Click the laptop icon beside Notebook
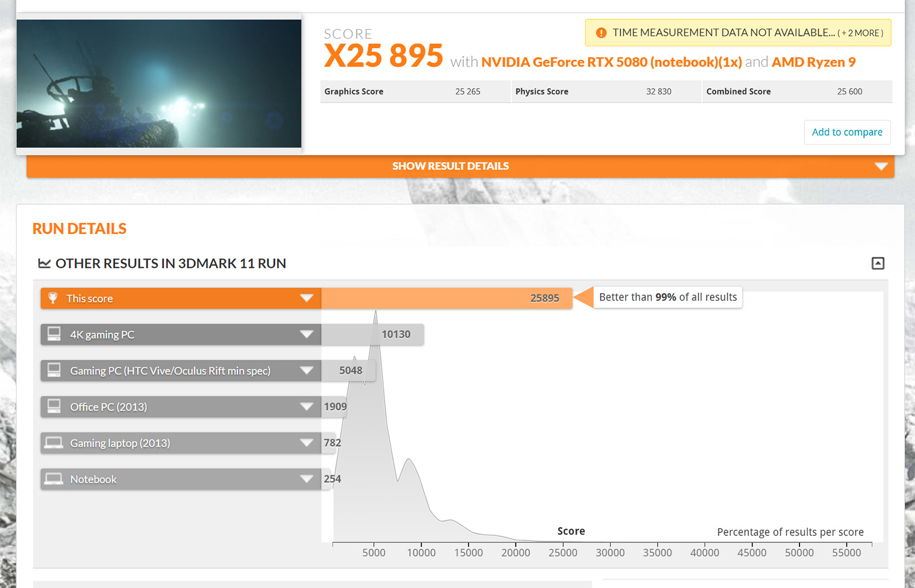The image size is (915, 588). 54,479
